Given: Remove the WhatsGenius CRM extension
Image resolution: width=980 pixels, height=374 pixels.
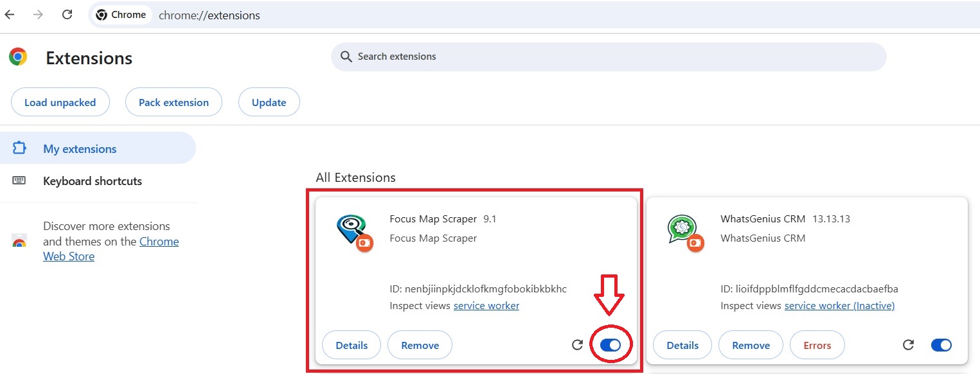Looking at the screenshot, I should [750, 344].
